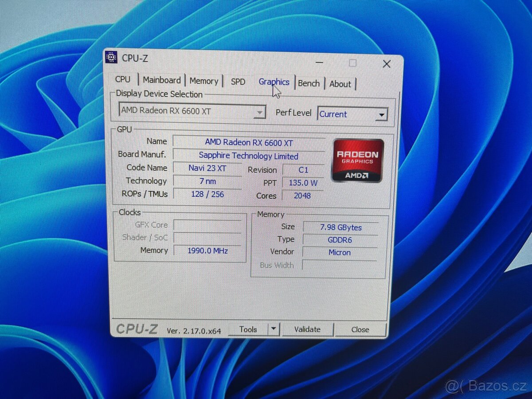Click the Display Device Selection dropdown arrow
This screenshot has height=399, width=532.
[x=260, y=112]
